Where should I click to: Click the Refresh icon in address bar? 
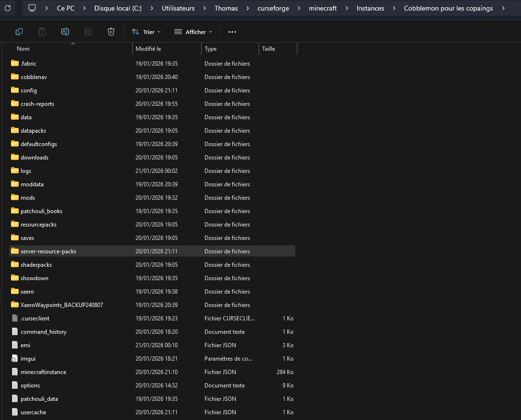(8, 8)
